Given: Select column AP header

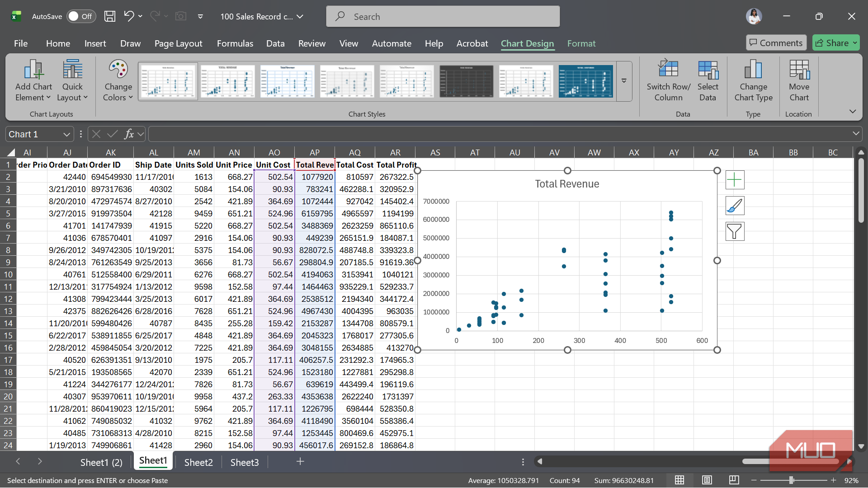Looking at the screenshot, I should [x=315, y=152].
